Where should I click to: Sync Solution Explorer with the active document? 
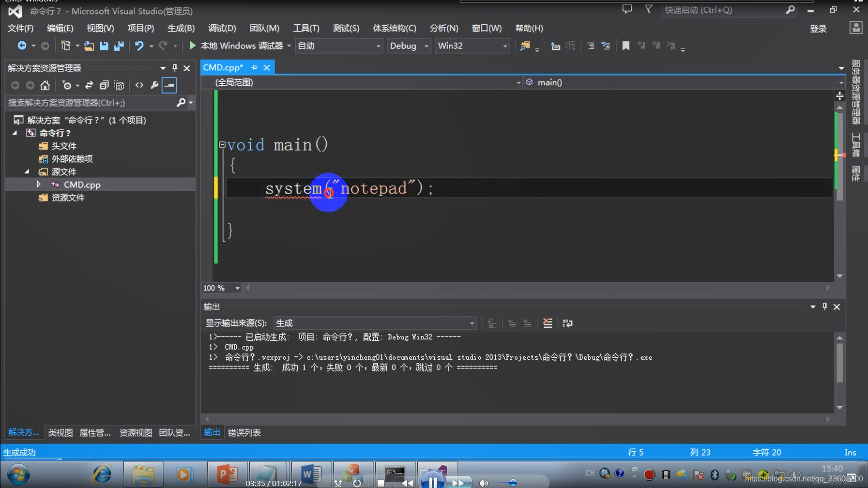(x=89, y=85)
